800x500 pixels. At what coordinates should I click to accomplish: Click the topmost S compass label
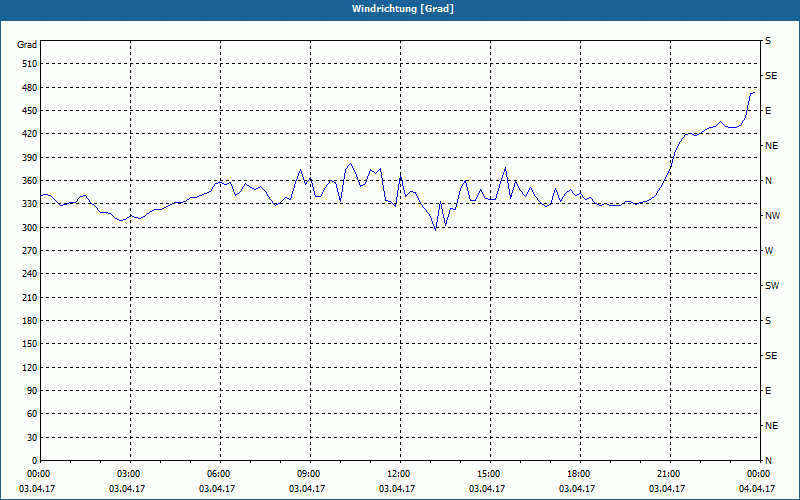(x=768, y=41)
